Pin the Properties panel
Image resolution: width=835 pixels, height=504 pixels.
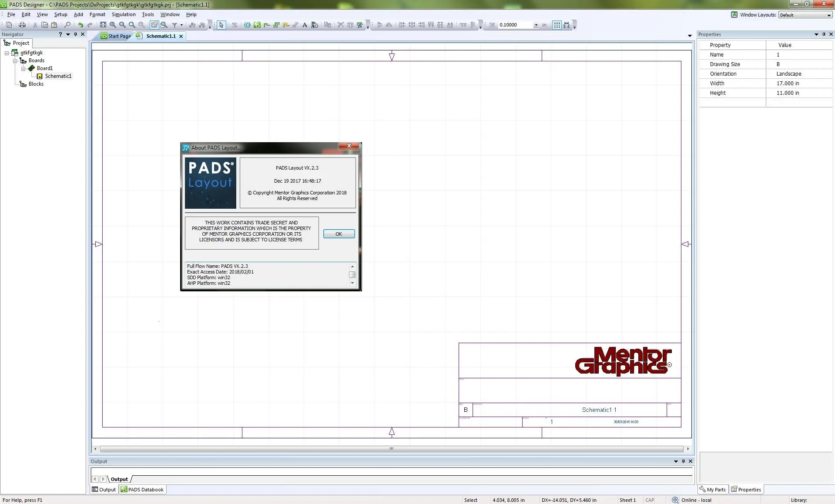pos(824,34)
